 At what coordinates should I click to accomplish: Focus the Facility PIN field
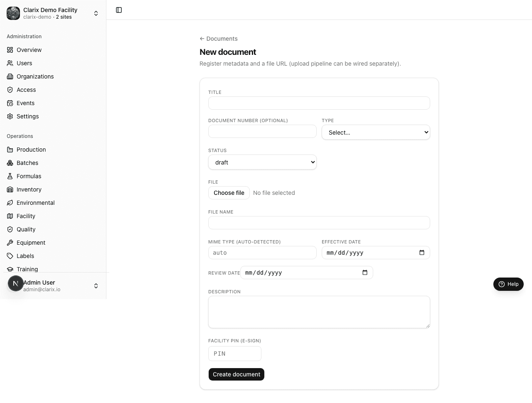tap(235, 354)
